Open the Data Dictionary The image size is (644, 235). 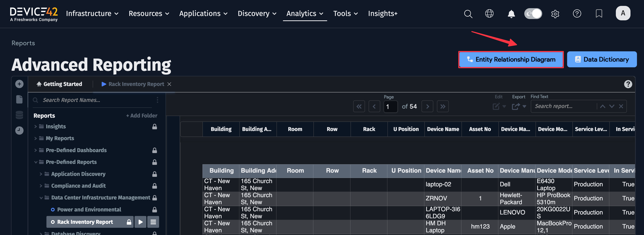(x=602, y=60)
